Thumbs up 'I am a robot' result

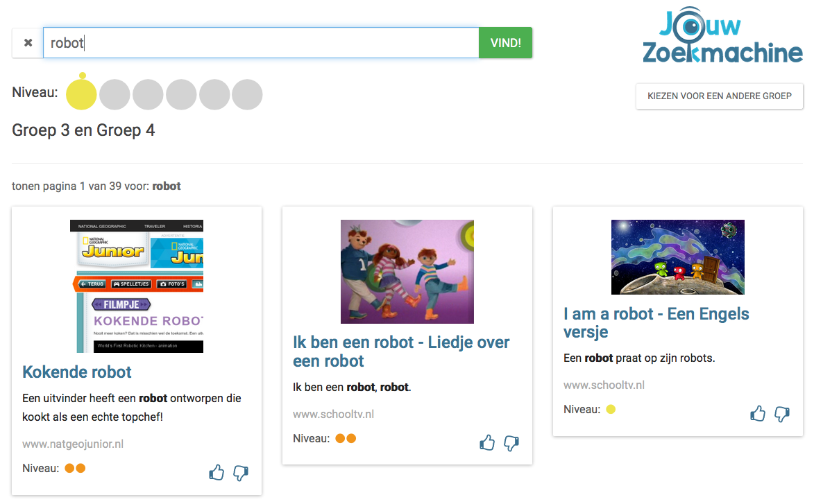point(758,414)
